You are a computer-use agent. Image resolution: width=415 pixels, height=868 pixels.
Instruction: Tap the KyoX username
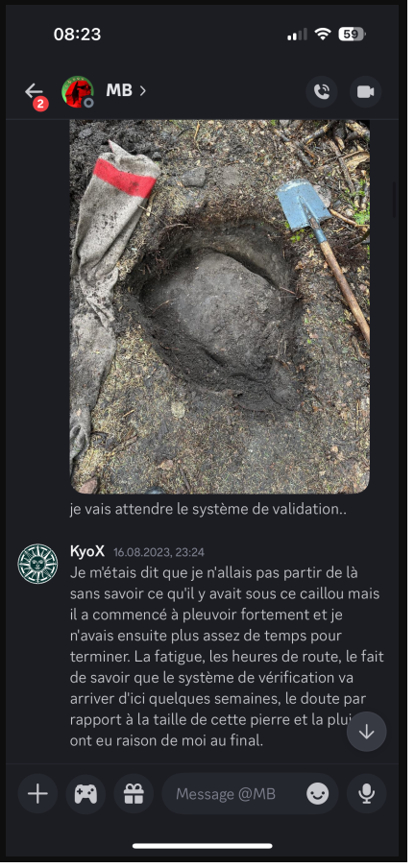click(87, 551)
